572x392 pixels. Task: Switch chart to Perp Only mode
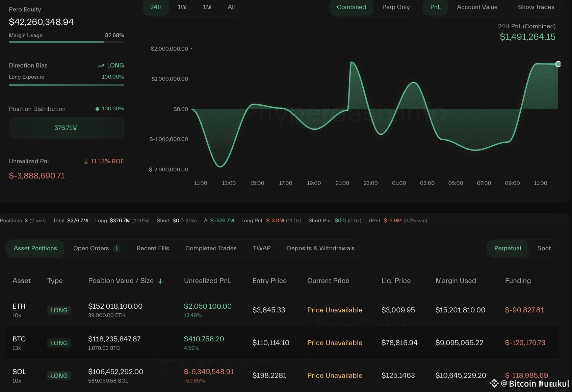click(x=396, y=7)
